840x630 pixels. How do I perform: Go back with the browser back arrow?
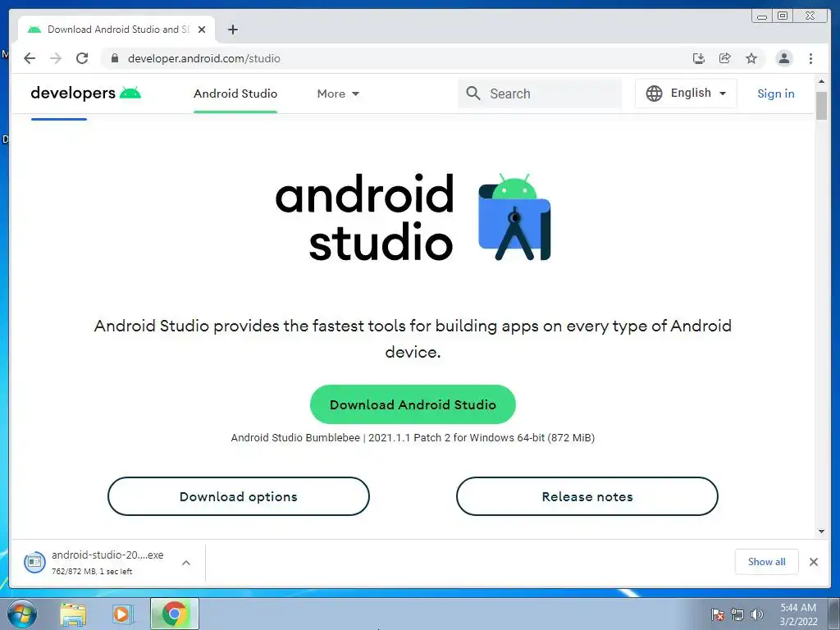[x=30, y=58]
